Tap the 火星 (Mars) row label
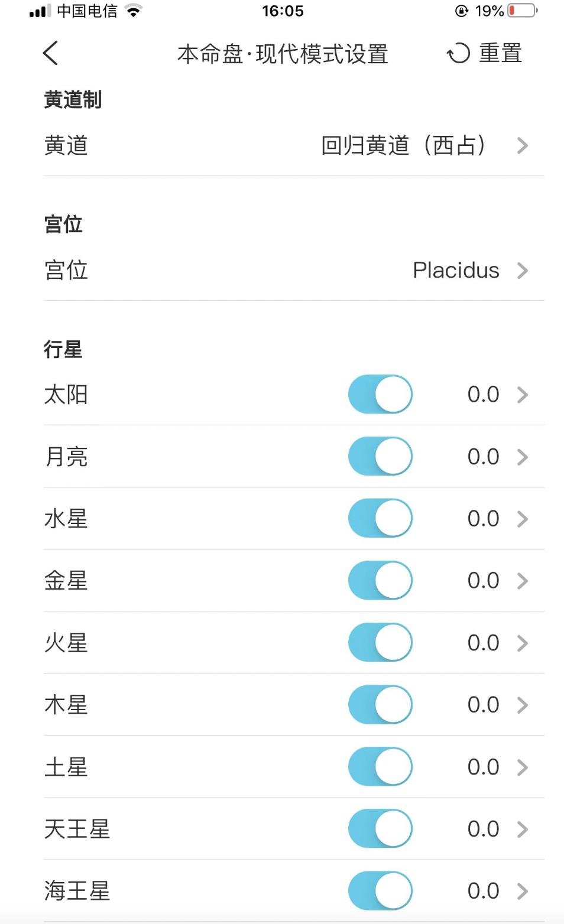564x924 pixels. pyautogui.click(x=66, y=642)
